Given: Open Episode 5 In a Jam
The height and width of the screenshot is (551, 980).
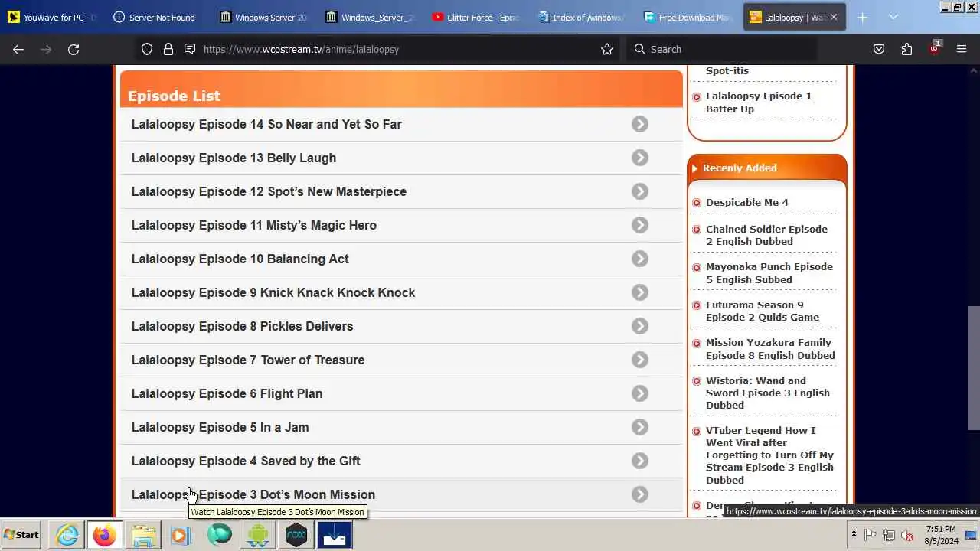Looking at the screenshot, I should coord(220,427).
